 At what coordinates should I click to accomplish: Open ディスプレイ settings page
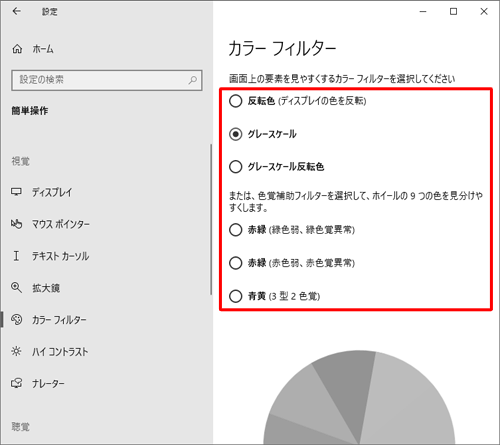pyautogui.click(x=52, y=192)
